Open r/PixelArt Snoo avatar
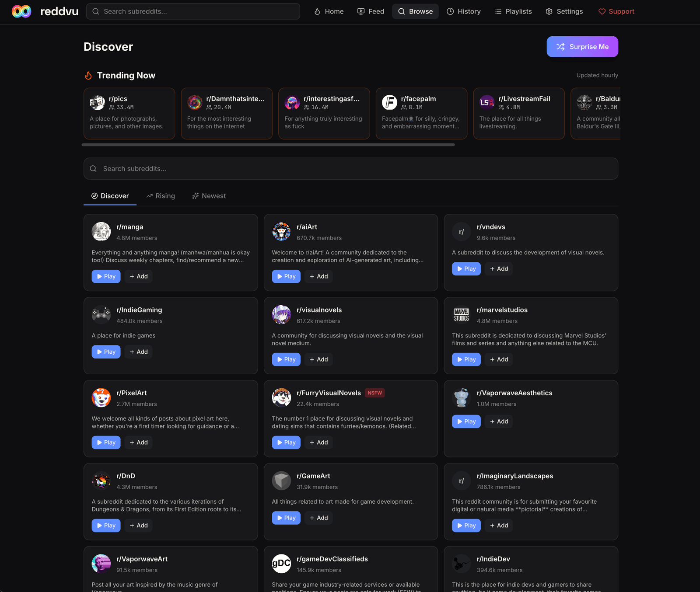 click(101, 398)
